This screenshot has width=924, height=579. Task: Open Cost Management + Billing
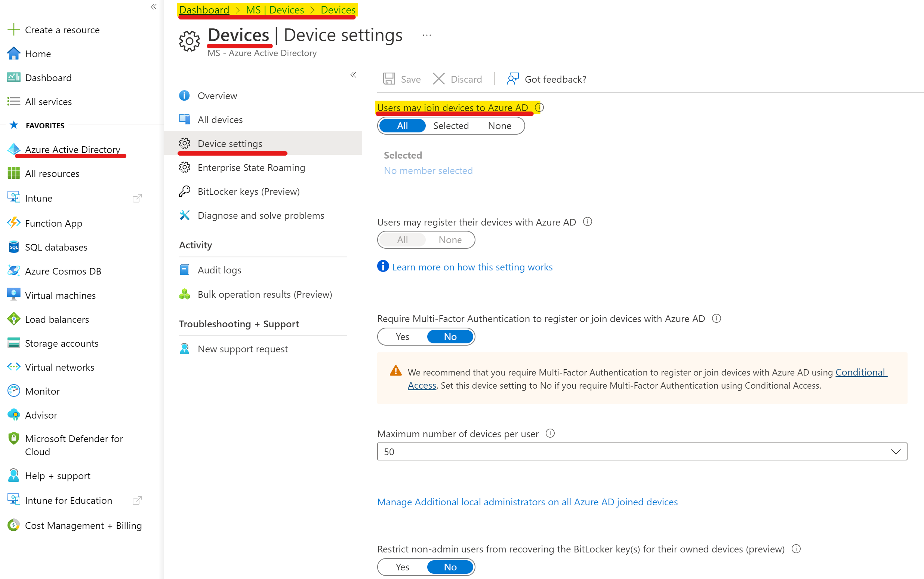[83, 525]
